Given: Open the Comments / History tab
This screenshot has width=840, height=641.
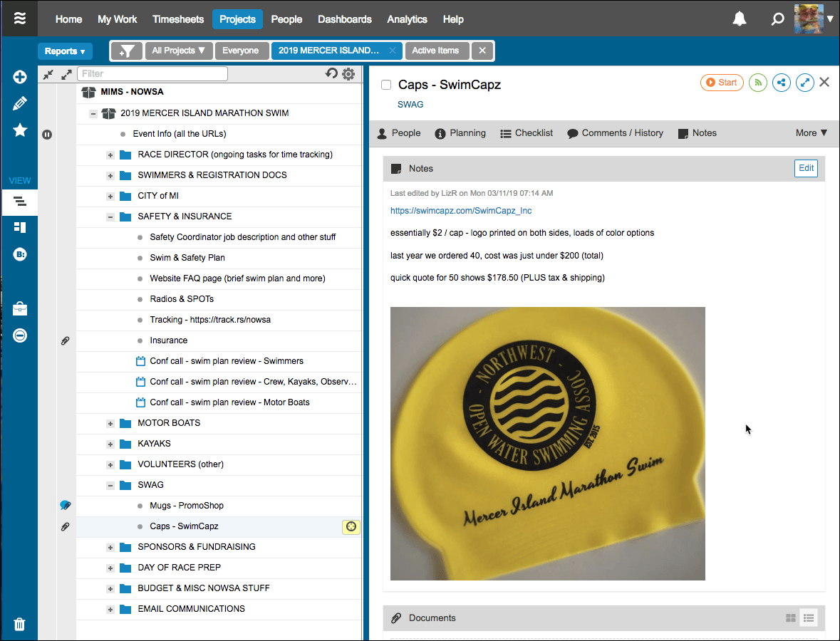Looking at the screenshot, I should 615,132.
